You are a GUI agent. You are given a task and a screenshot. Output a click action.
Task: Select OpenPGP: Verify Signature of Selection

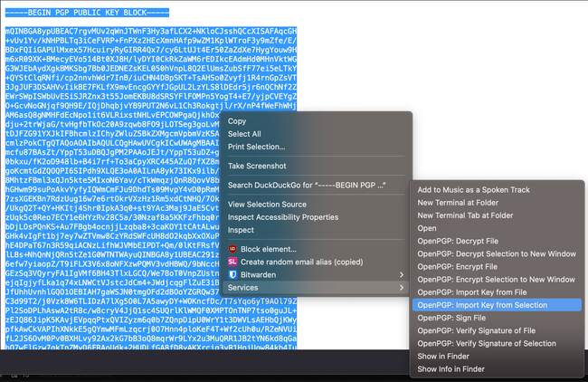[487, 344]
